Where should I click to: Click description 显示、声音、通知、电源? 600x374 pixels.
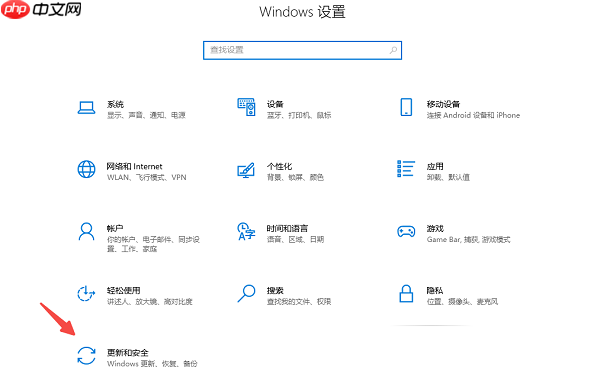pyautogui.click(x=146, y=115)
